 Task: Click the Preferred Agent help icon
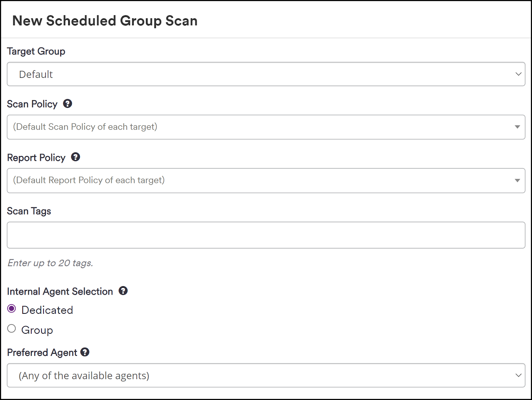point(85,352)
